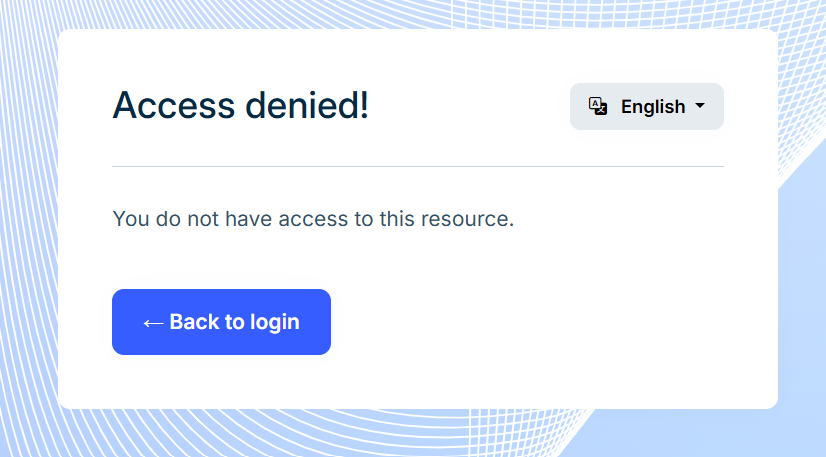Go back using the Back to login button
826x457 pixels.
pos(221,322)
